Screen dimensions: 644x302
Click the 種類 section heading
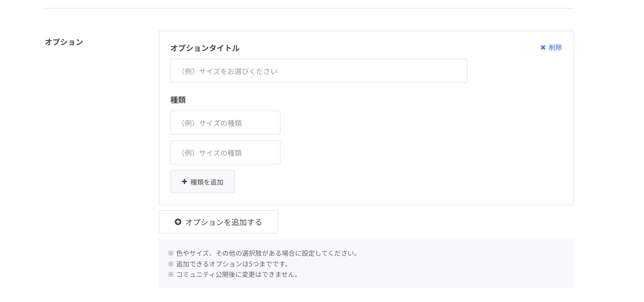[178, 100]
